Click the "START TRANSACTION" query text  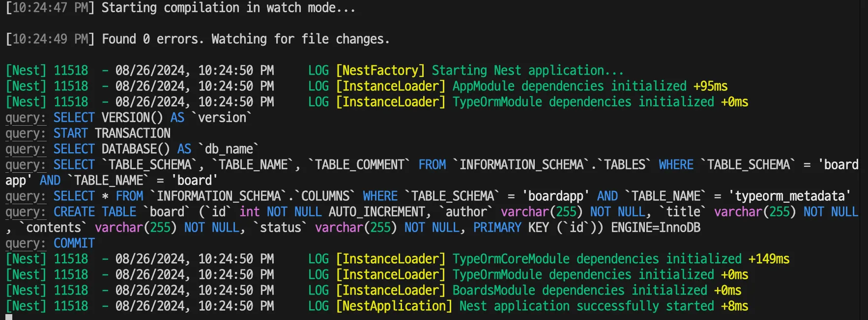click(x=112, y=133)
